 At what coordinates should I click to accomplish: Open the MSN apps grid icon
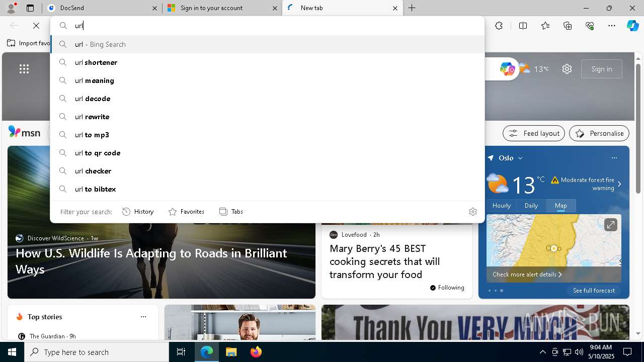point(24,69)
